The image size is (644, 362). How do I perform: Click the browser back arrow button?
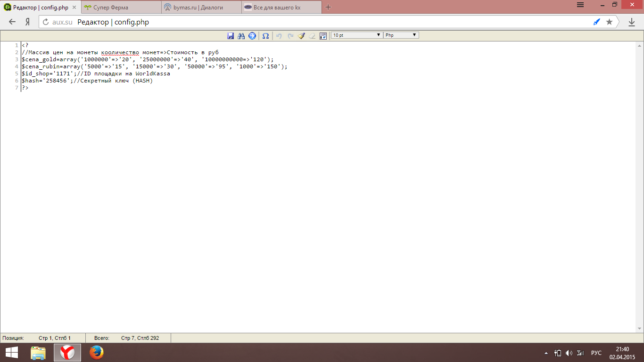[x=12, y=22]
